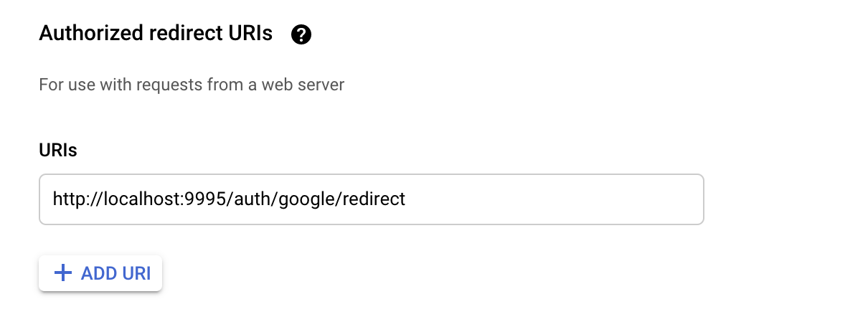Click the help question mark icon

(301, 34)
